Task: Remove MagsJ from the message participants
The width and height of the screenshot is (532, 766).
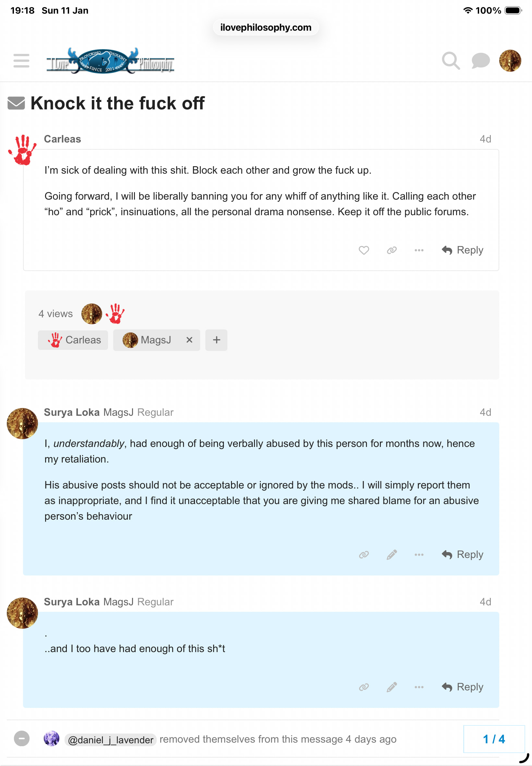Action: tap(189, 340)
